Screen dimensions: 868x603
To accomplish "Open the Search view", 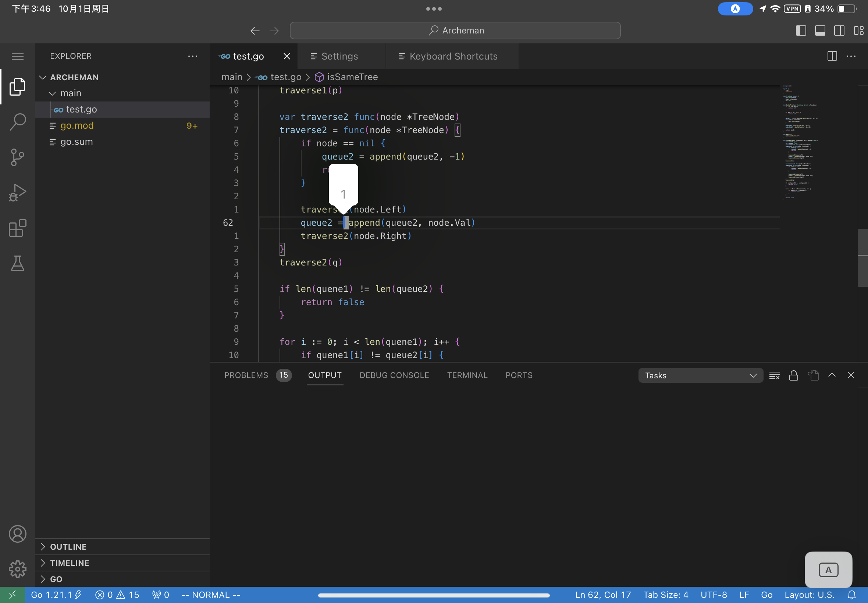I will [x=17, y=122].
